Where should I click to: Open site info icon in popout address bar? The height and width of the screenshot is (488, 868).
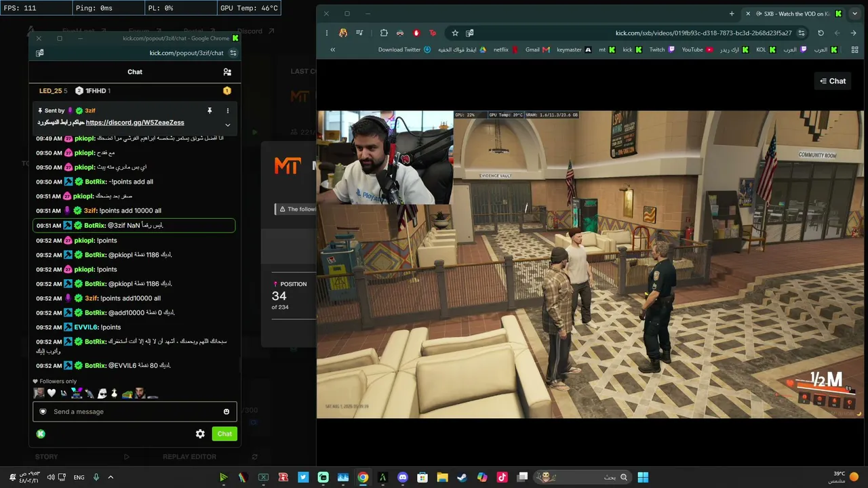[233, 53]
